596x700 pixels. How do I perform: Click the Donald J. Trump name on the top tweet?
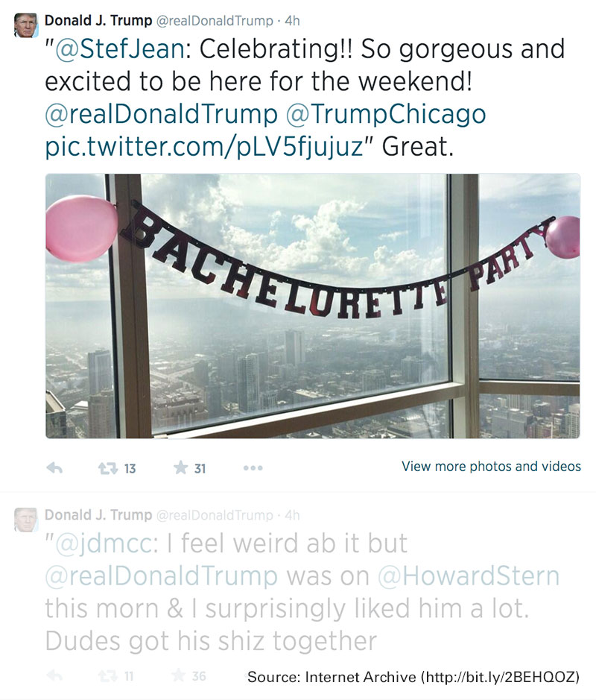coord(98,20)
